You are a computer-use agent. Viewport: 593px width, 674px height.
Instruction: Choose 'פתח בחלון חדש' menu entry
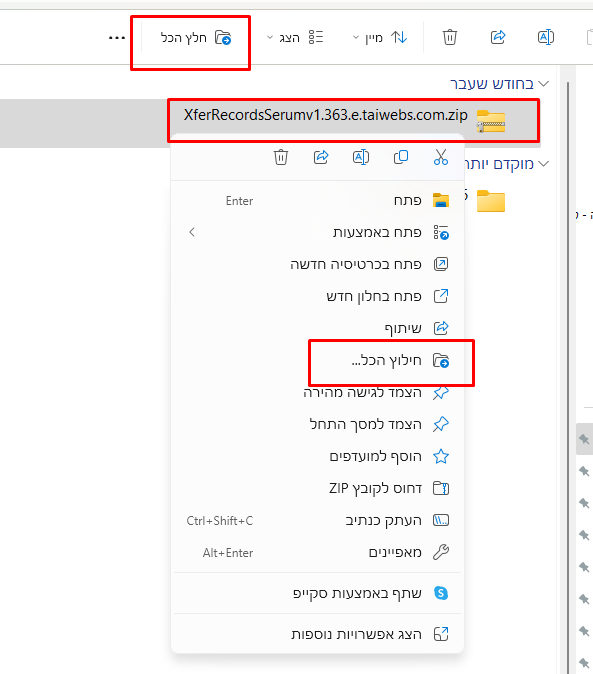pos(318,296)
